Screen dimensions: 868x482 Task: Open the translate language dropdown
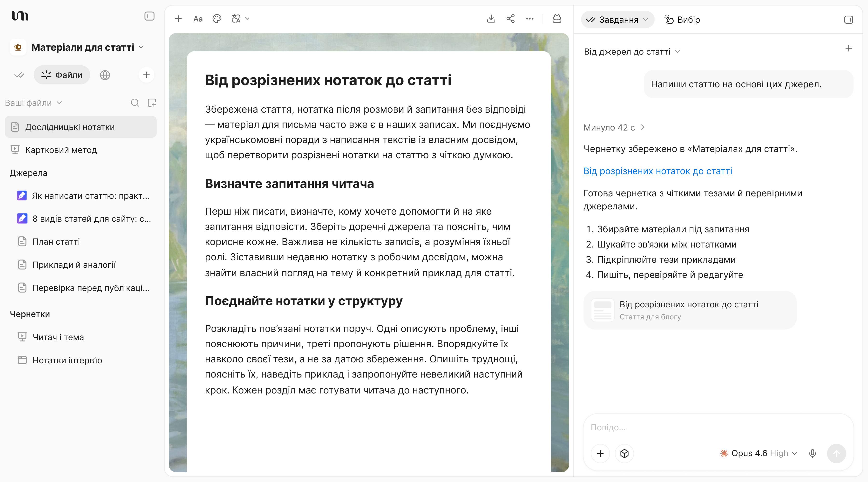click(240, 19)
